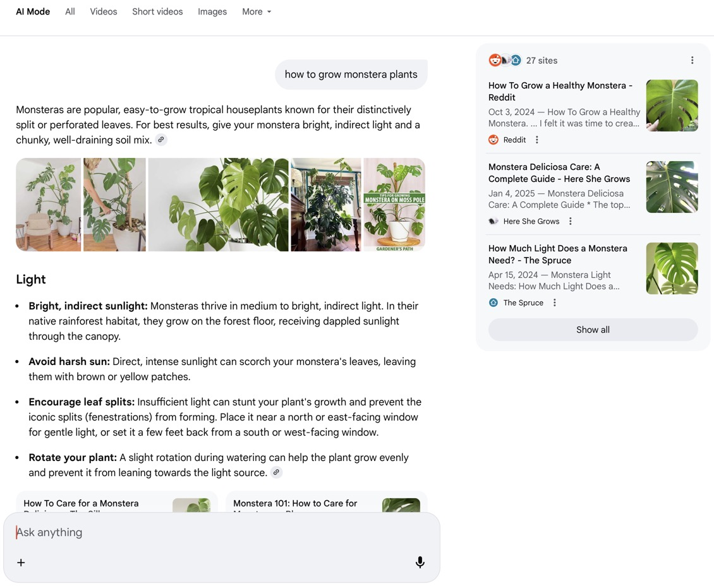714x588 pixels.
Task: Open The Spruce monstera light thumbnail
Action: pyautogui.click(x=672, y=268)
